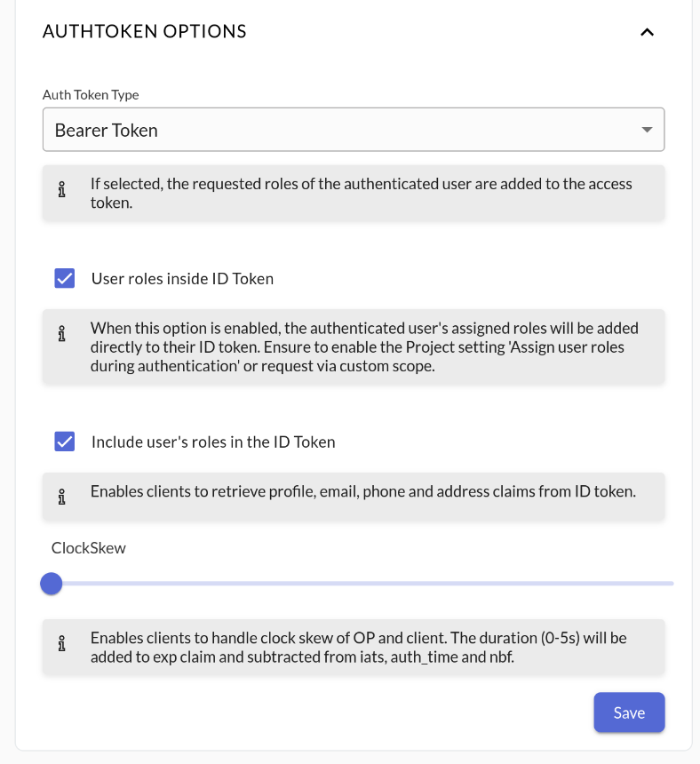This screenshot has width=700, height=764.
Task: Click the clock skew duration info text
Action: click(358, 647)
